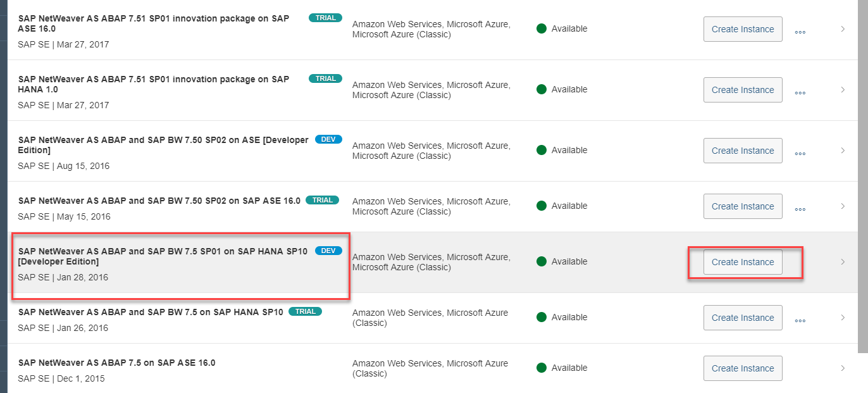Expand details arrow for the Jan 28, 2016 entry
Viewport: 868px width, 393px height.
843,261
